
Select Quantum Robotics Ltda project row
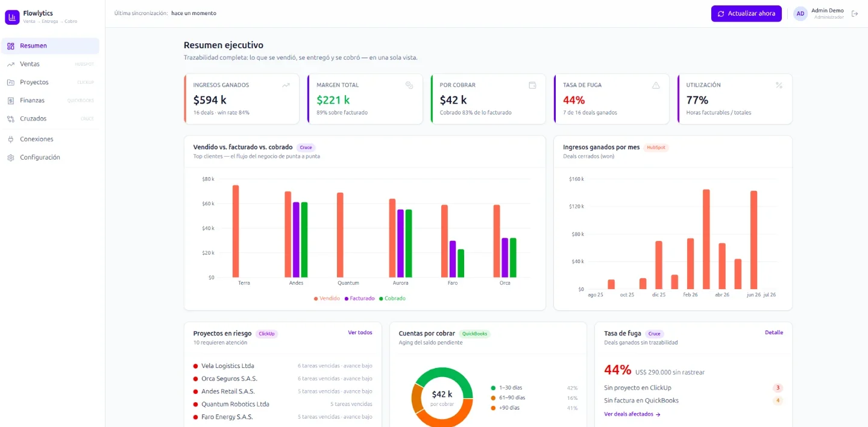coord(283,404)
